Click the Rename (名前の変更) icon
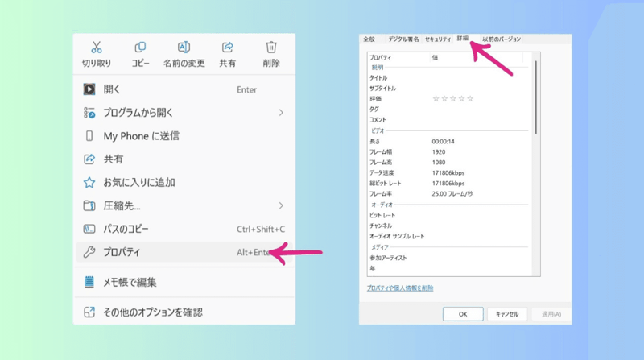 [x=184, y=48]
